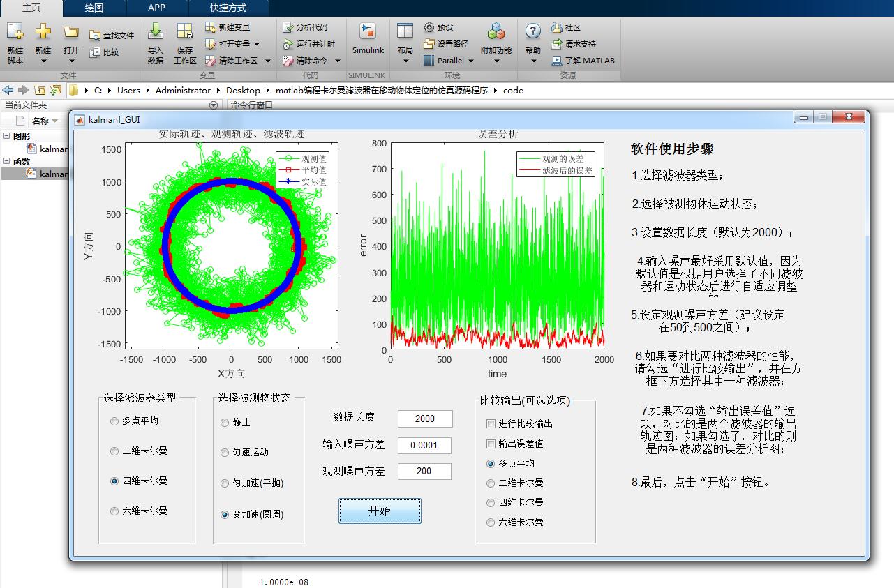Select 多点平均 in 比较输出 panel
The image size is (894, 588).
coord(491,463)
